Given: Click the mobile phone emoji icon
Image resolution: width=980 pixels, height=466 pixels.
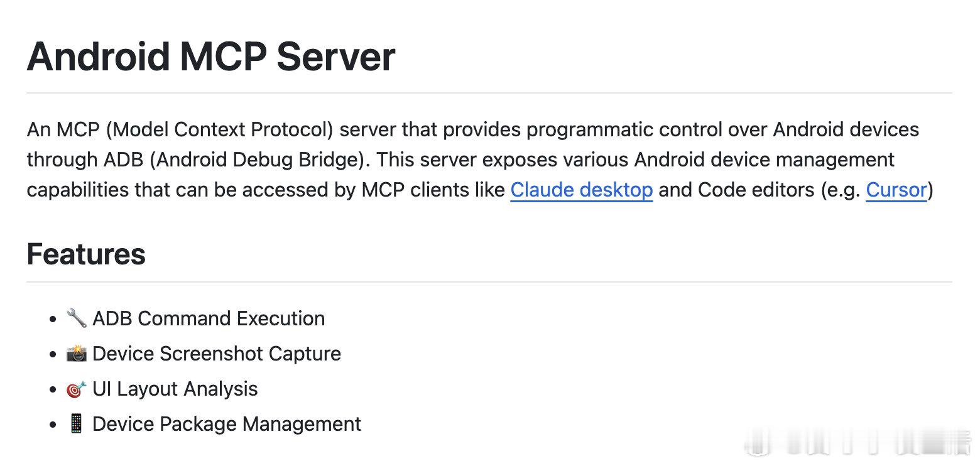Looking at the screenshot, I should [77, 424].
